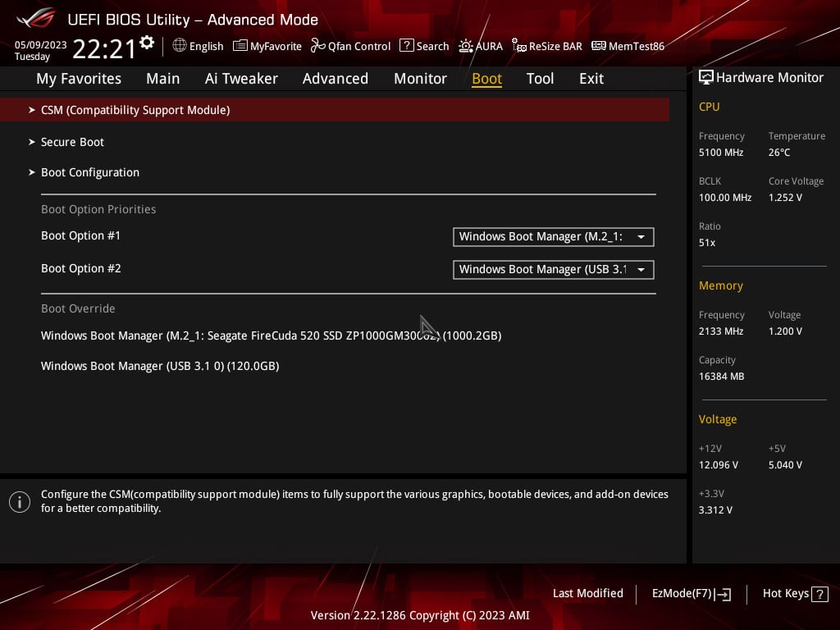Open the Boot Option #2 dropdown

(553, 269)
